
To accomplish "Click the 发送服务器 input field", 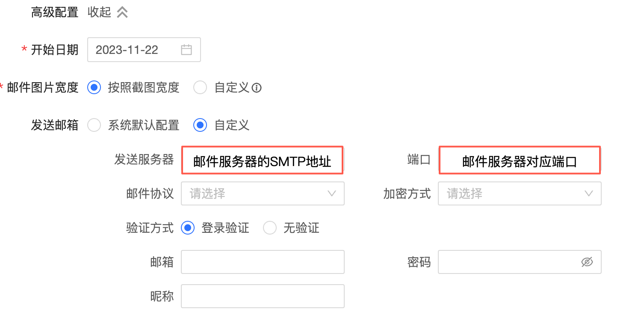I will tap(263, 160).
